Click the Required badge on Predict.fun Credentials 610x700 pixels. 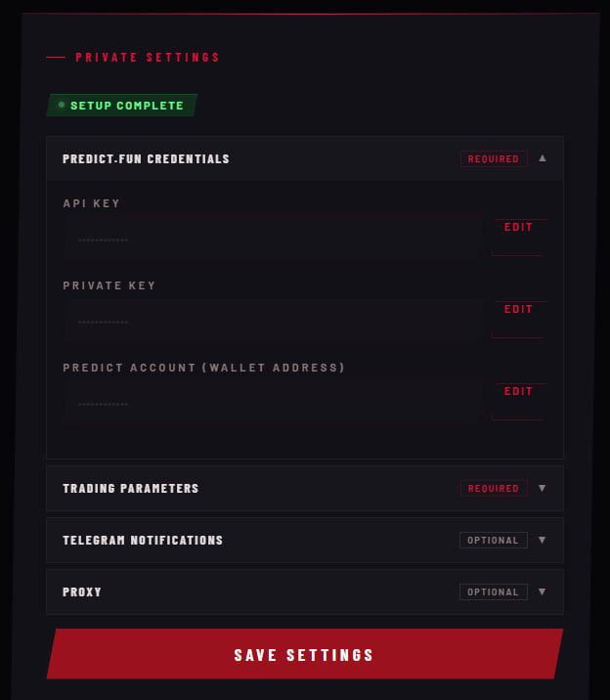[494, 158]
